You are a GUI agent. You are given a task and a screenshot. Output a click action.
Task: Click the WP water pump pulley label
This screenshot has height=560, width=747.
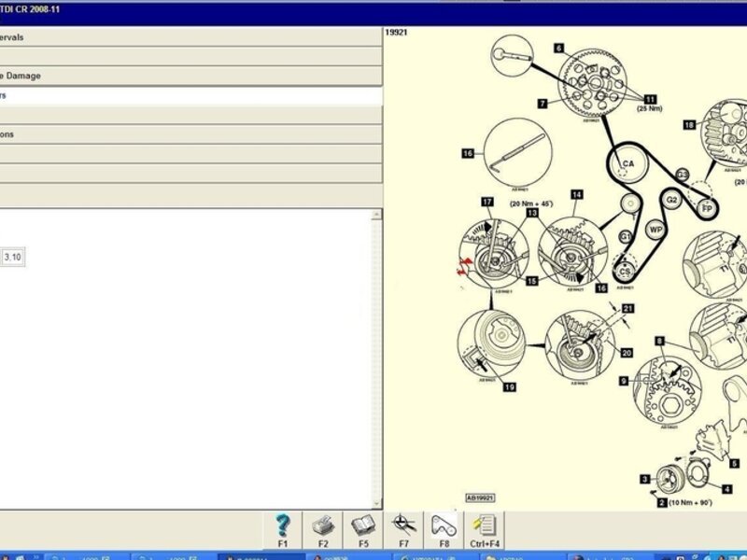(x=655, y=229)
